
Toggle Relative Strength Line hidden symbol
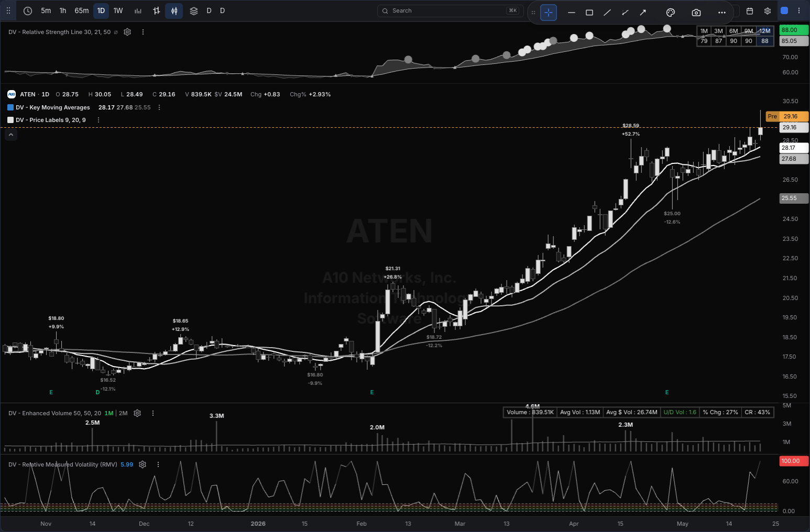pos(116,32)
